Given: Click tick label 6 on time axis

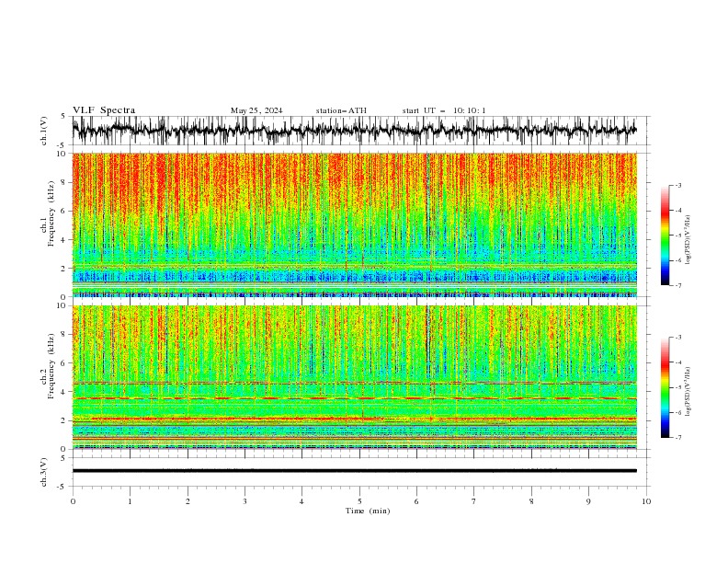Looking at the screenshot, I should pyautogui.click(x=416, y=501).
